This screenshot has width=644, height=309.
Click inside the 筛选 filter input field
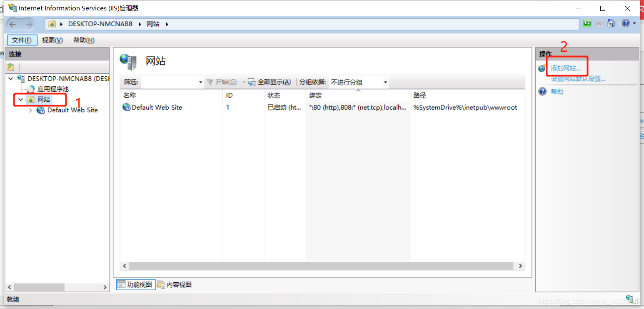coord(169,82)
